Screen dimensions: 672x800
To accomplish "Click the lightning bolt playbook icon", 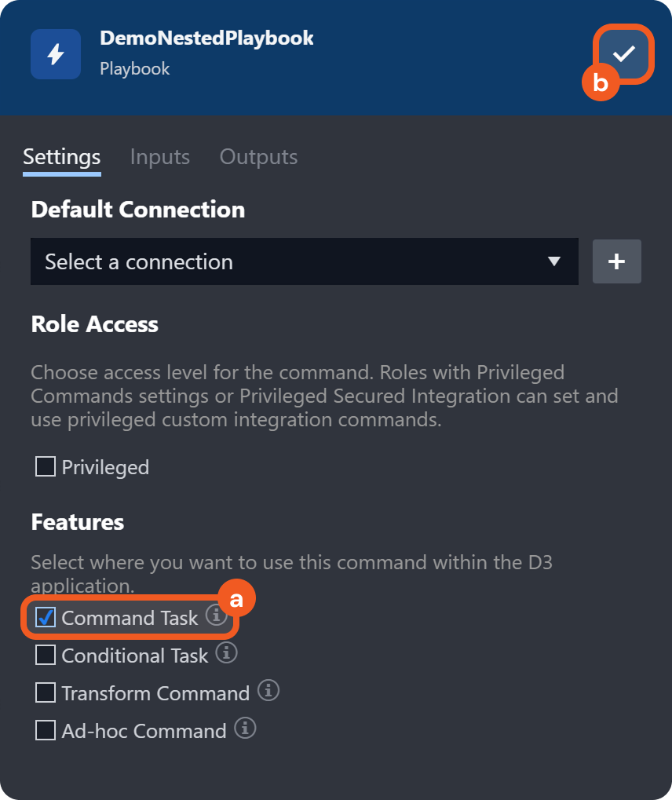I will coord(56,54).
